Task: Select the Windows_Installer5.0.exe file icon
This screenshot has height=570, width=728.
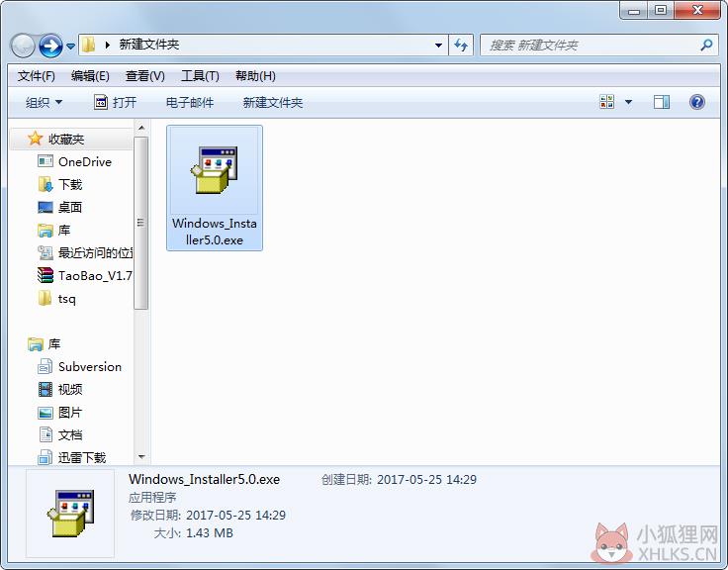Action: pyautogui.click(x=214, y=170)
